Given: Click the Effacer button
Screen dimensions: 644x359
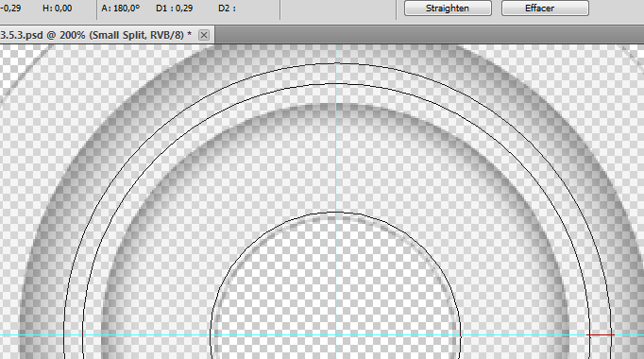Looking at the screenshot, I should (x=545, y=9).
